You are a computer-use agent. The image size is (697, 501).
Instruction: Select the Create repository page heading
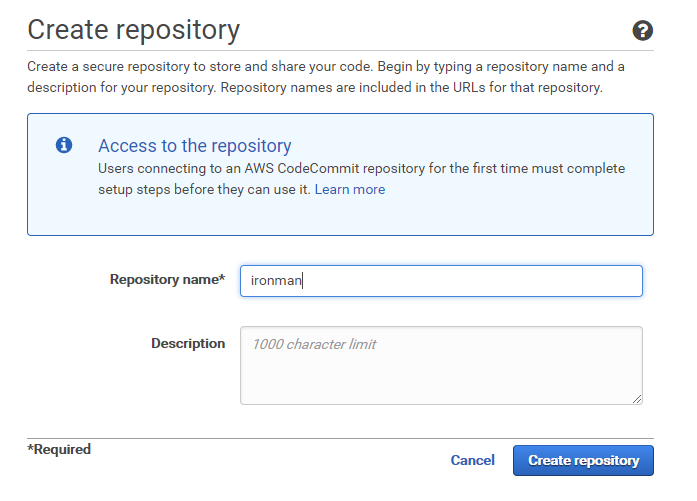[x=133, y=30]
